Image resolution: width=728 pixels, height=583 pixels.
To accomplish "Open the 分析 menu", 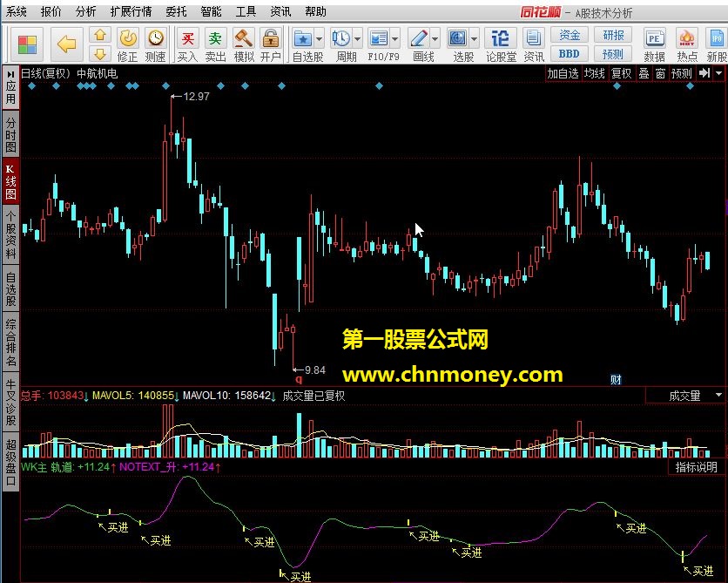I will click(x=86, y=11).
